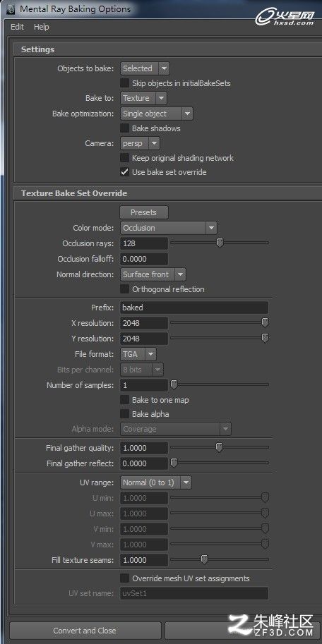Enable Bake to one map
Image resolution: width=322 pixels, height=644 pixels.
pos(124,400)
